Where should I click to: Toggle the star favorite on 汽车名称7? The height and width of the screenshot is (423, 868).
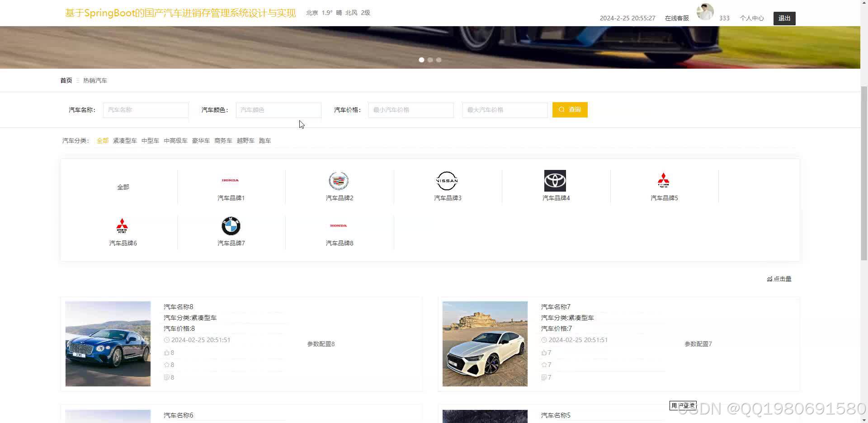click(544, 365)
